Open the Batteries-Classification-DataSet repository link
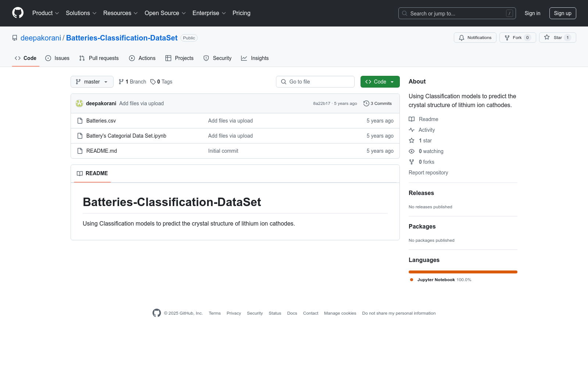 pos(122,38)
